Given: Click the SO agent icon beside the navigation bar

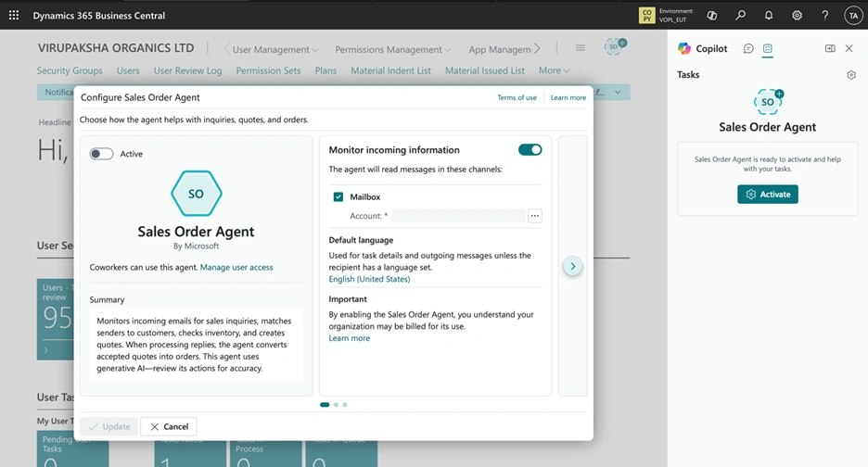Looking at the screenshot, I should [615, 46].
